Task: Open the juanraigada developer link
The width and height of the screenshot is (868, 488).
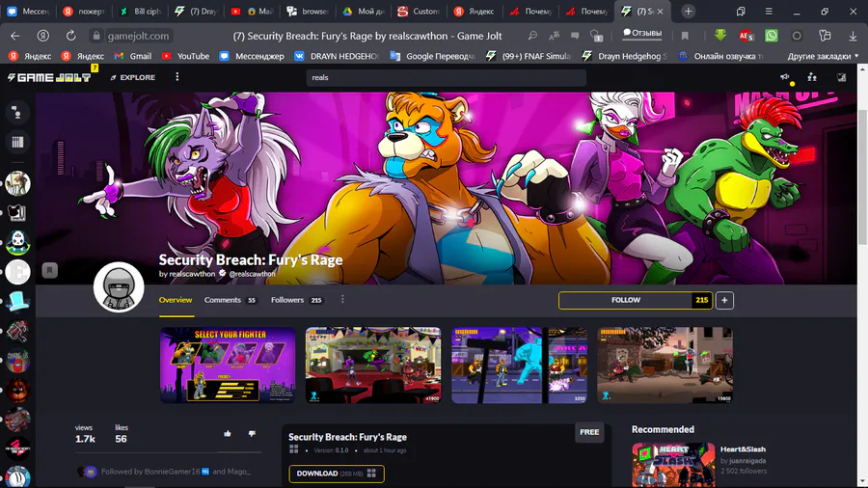Action: (x=747, y=460)
